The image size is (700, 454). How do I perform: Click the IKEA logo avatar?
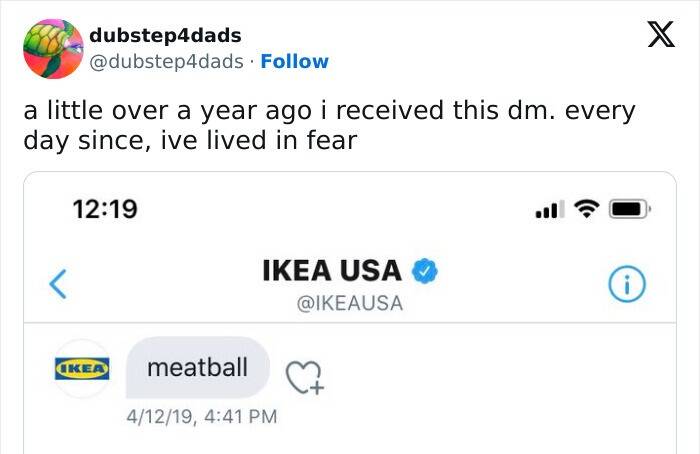[83, 369]
